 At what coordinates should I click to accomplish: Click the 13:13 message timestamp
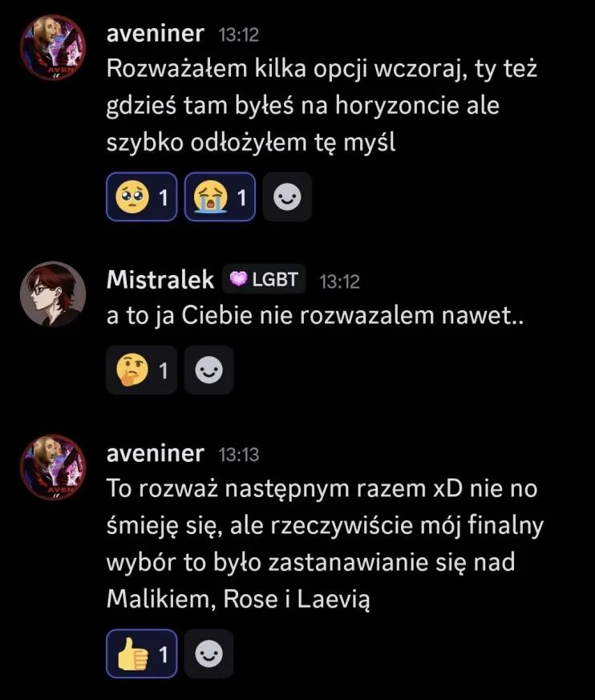pyautogui.click(x=238, y=454)
